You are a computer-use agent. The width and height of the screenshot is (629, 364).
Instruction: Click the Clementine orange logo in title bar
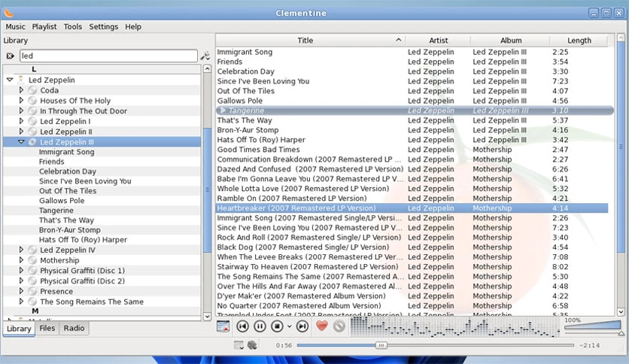tap(9, 13)
